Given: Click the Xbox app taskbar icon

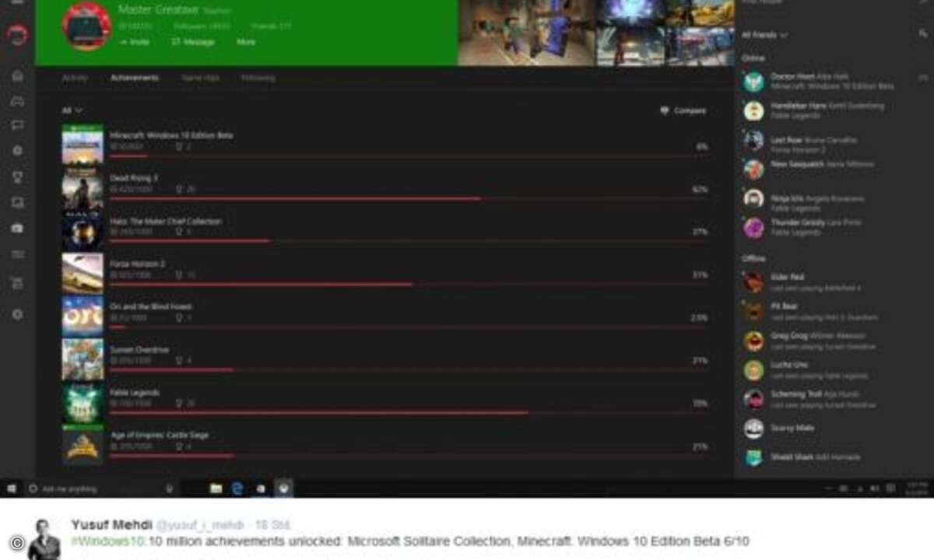Looking at the screenshot, I should [x=285, y=488].
